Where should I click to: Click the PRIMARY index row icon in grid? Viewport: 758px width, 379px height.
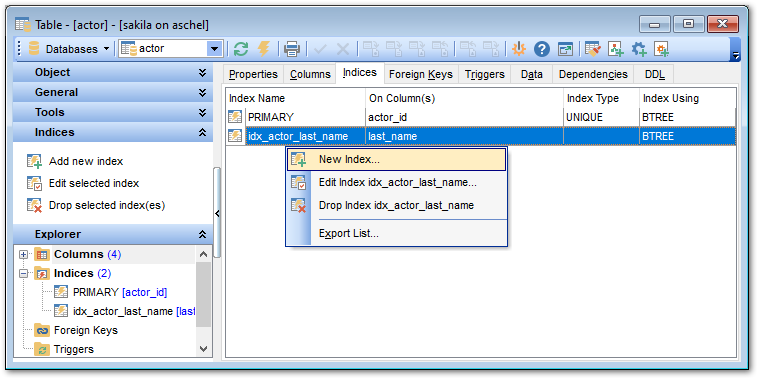[235, 117]
